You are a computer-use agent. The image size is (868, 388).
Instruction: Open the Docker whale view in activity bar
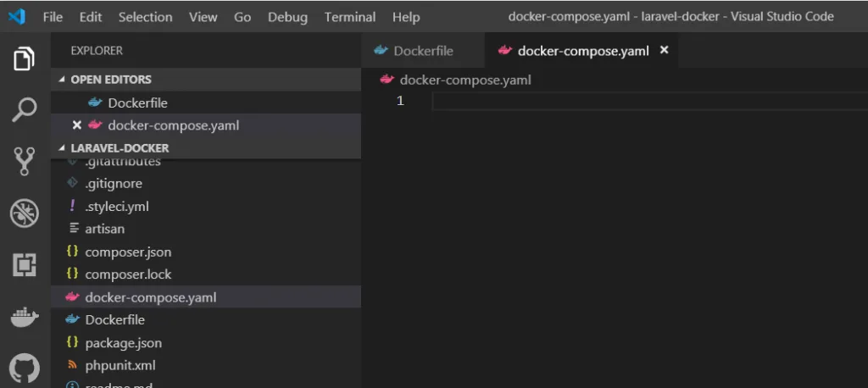pyautogui.click(x=25, y=317)
